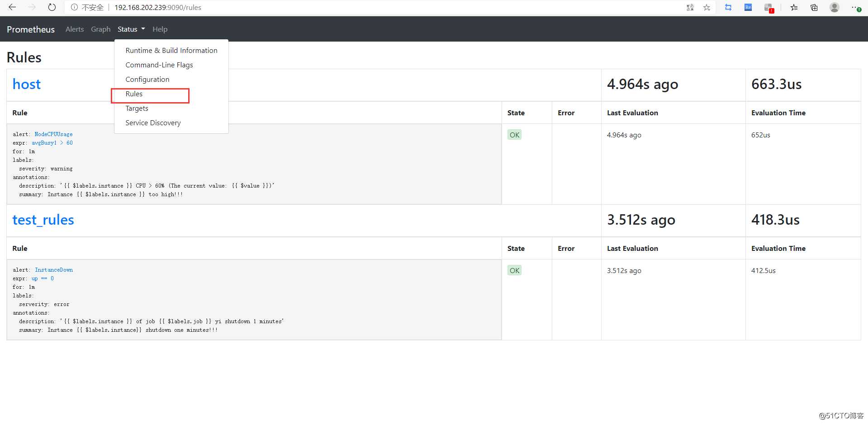The image size is (868, 424).
Task: Click Last Evaluation header in host table
Action: [x=632, y=113]
